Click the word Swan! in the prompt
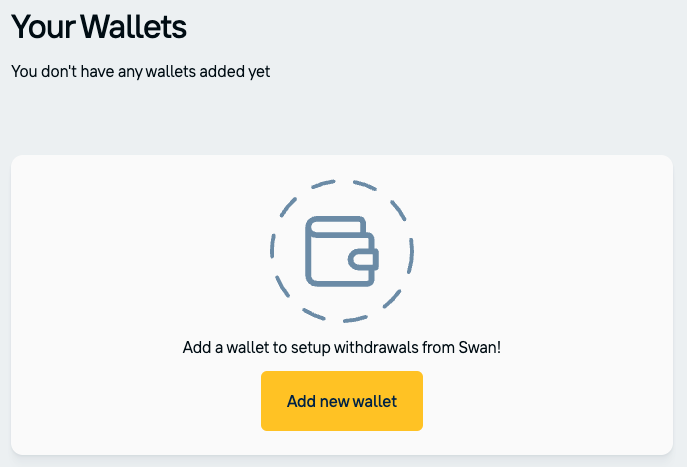This screenshot has height=467, width=687. (478, 348)
